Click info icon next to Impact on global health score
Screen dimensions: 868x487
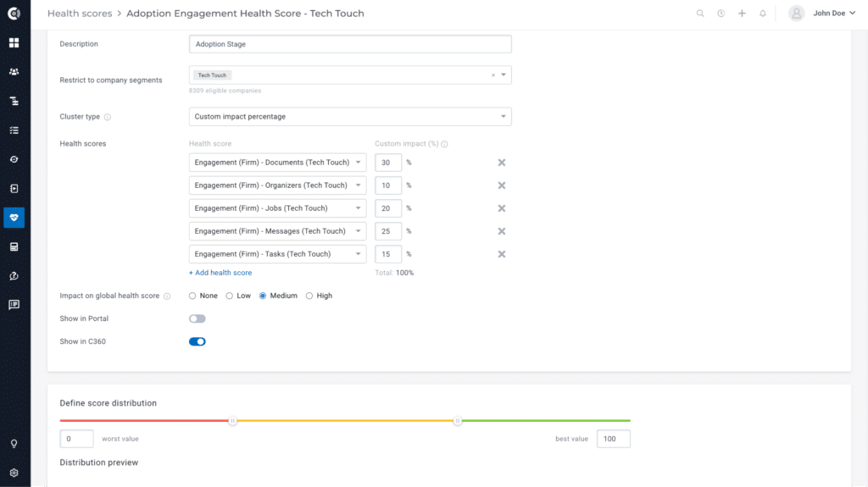167,296
